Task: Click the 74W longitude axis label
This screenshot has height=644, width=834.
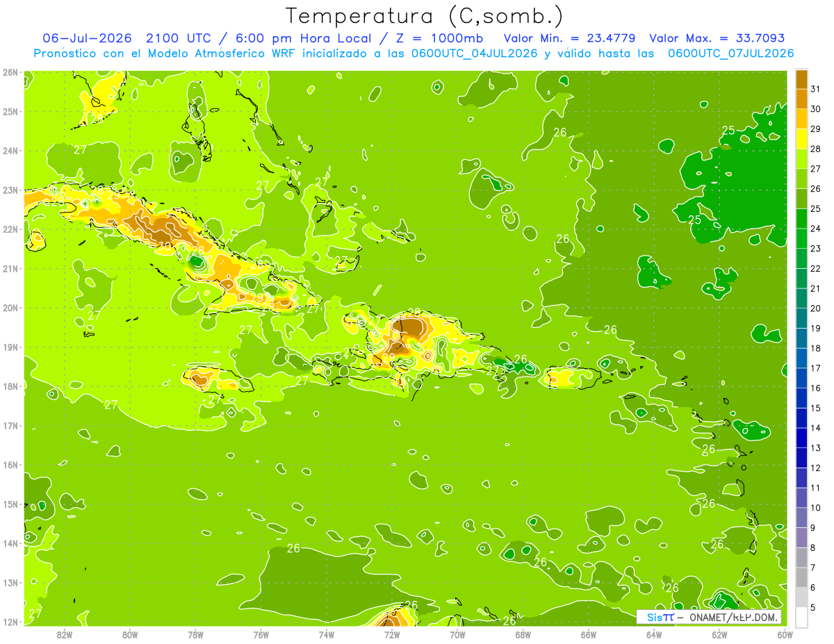Action: [327, 634]
